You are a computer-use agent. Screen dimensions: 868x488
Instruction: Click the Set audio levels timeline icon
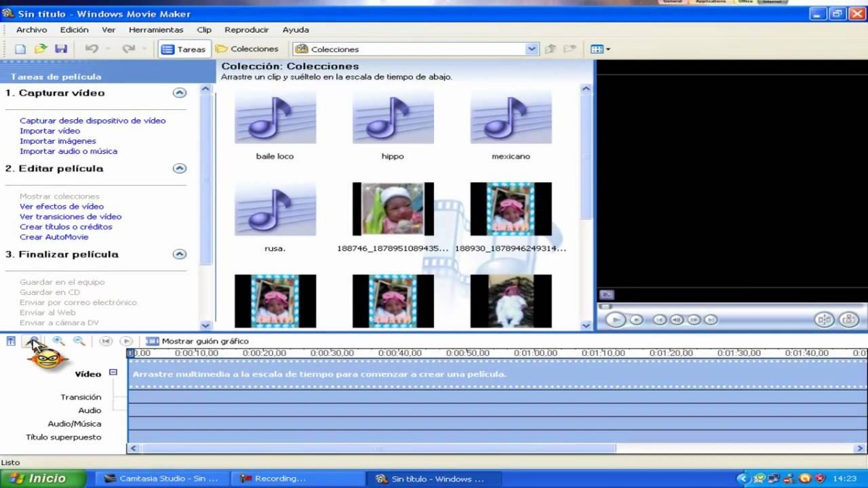click(x=11, y=341)
